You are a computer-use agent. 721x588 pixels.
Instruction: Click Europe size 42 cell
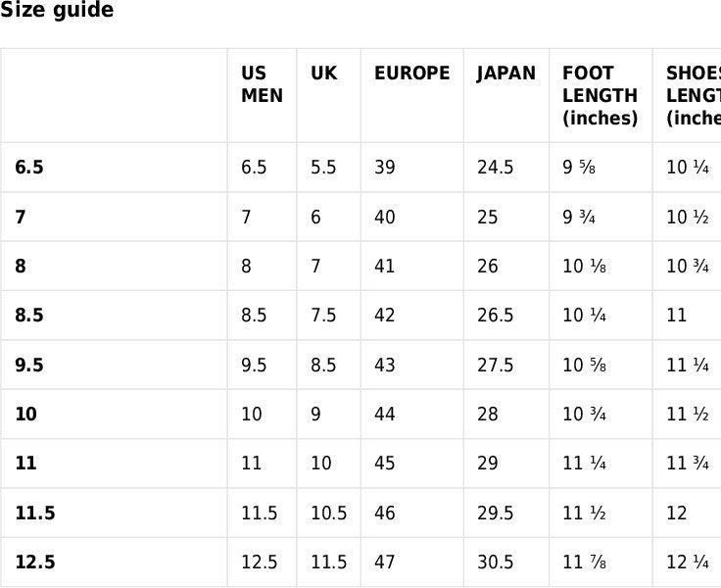pos(385,316)
